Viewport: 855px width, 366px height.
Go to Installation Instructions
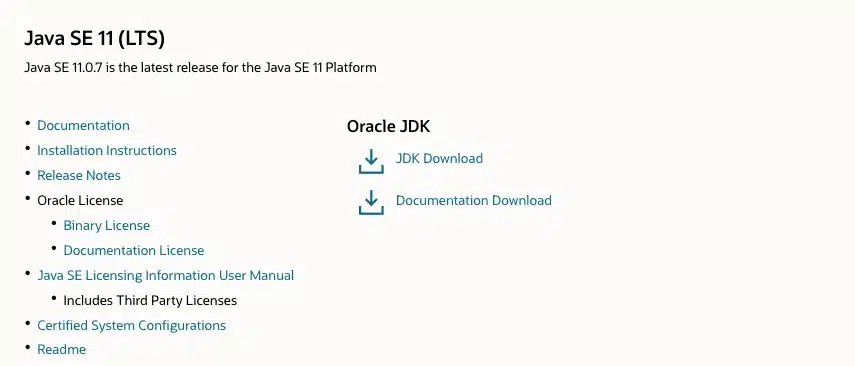pyautogui.click(x=107, y=151)
